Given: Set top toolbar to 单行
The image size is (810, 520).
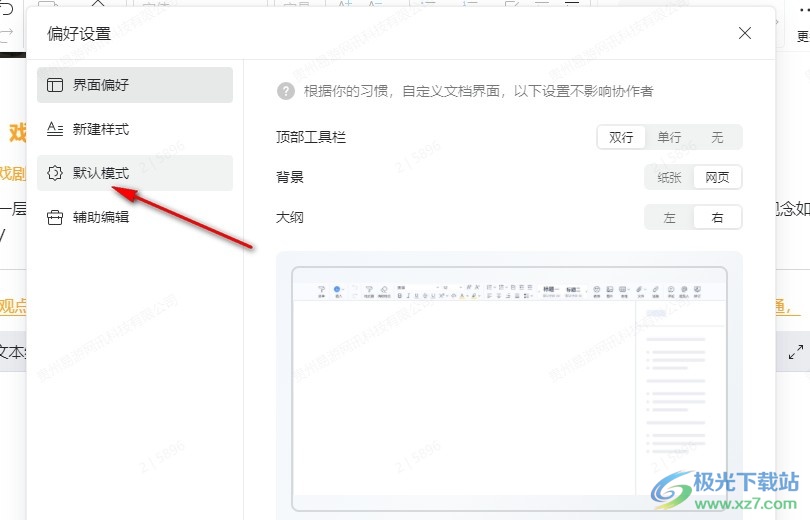Looking at the screenshot, I should [669, 137].
